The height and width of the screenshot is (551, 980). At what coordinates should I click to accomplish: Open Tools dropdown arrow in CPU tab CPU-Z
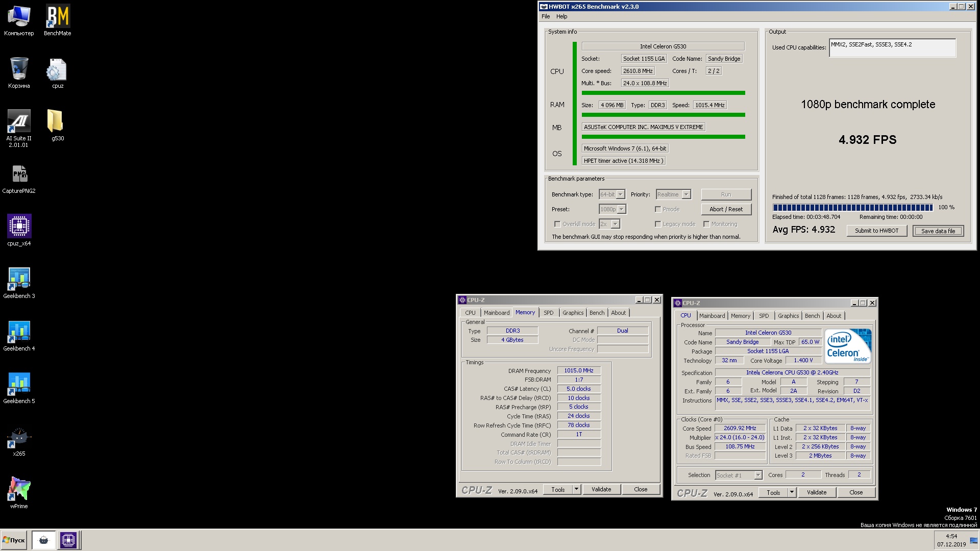(x=792, y=492)
